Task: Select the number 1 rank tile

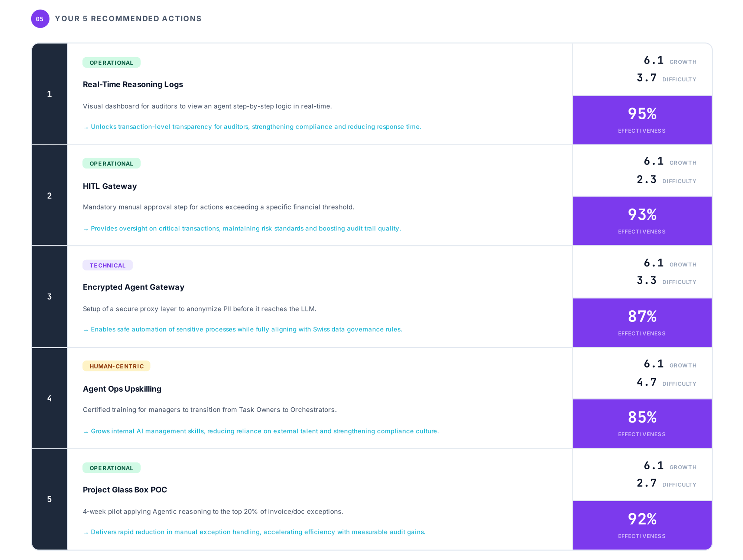Action: (x=49, y=94)
